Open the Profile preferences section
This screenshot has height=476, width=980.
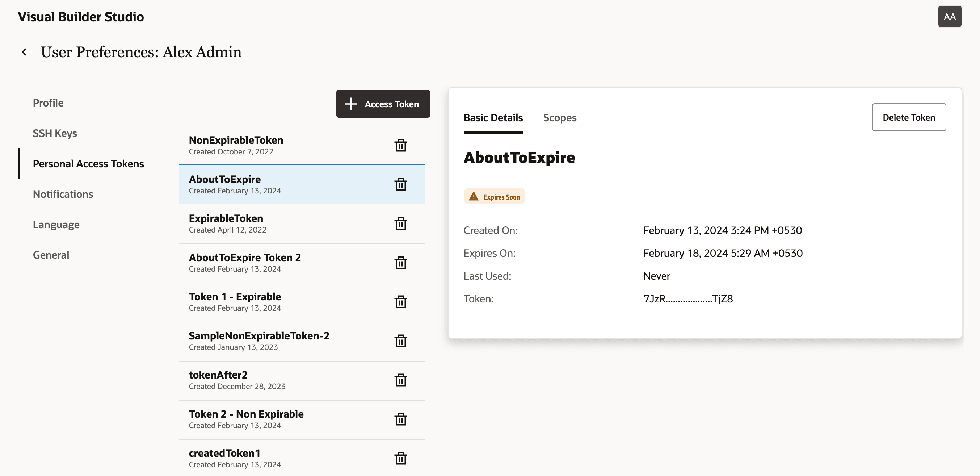(48, 103)
